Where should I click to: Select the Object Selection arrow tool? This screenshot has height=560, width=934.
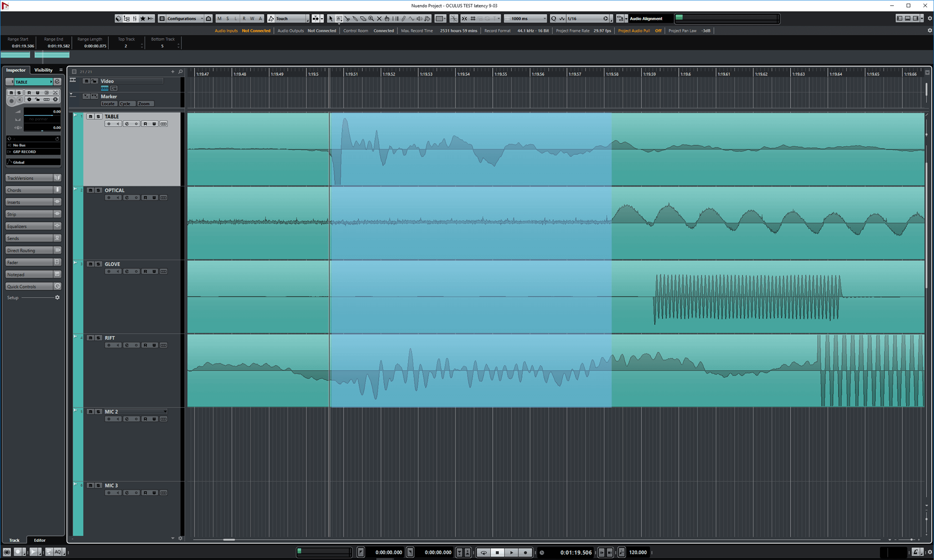click(x=331, y=19)
